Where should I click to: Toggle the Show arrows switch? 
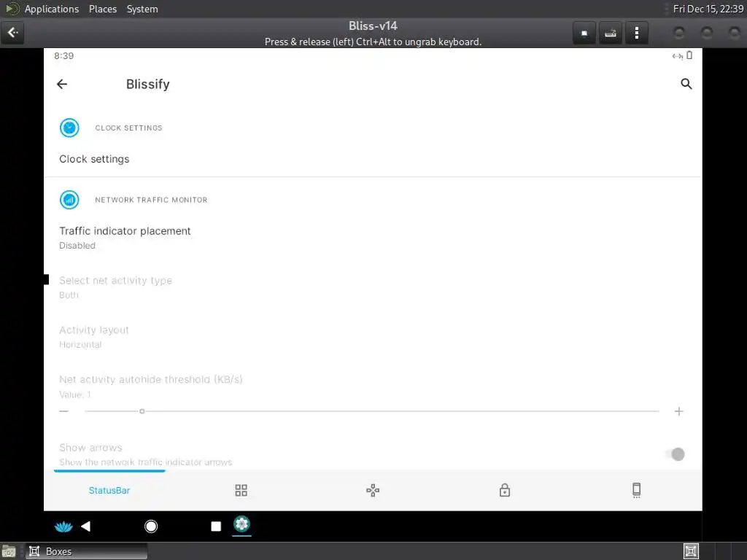pyautogui.click(x=676, y=454)
